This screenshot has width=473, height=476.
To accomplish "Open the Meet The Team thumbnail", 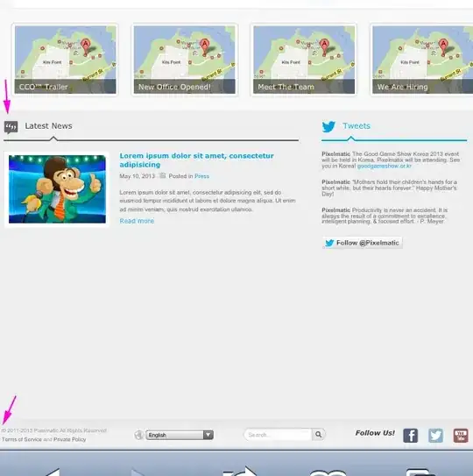I will (x=304, y=60).
